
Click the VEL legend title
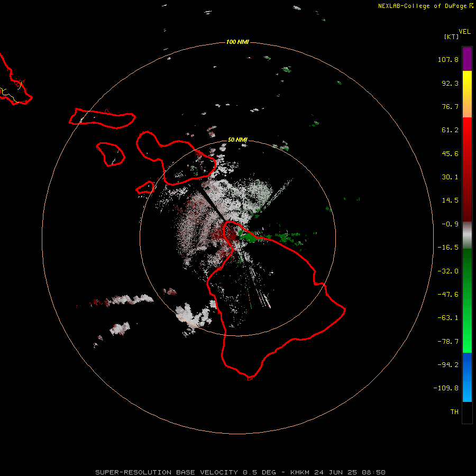pos(464,32)
